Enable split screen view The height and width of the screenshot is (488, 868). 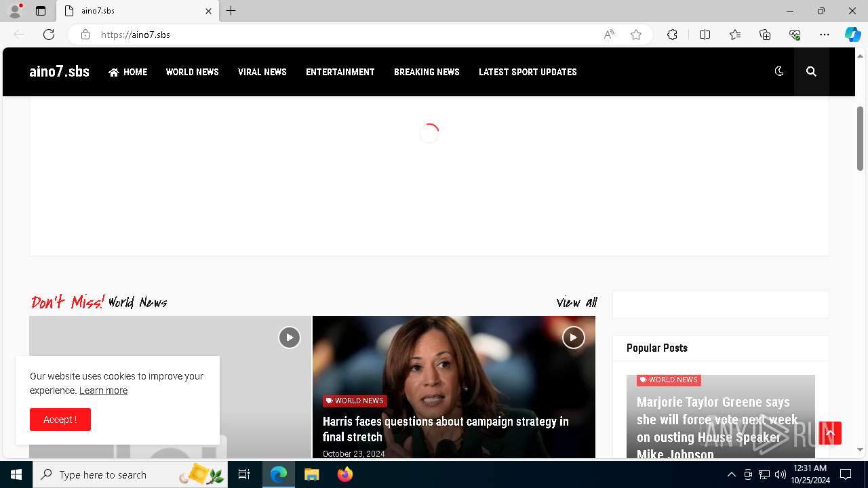point(705,35)
